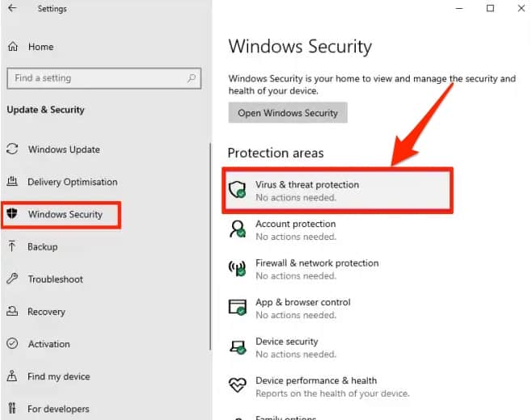
Task: Click the Windows Update sync icon
Action: (12, 149)
